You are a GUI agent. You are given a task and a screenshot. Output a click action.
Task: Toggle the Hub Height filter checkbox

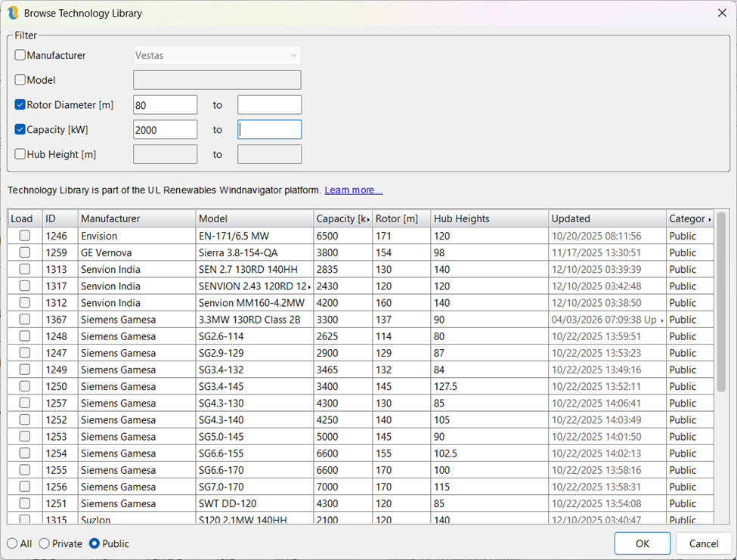(20, 154)
